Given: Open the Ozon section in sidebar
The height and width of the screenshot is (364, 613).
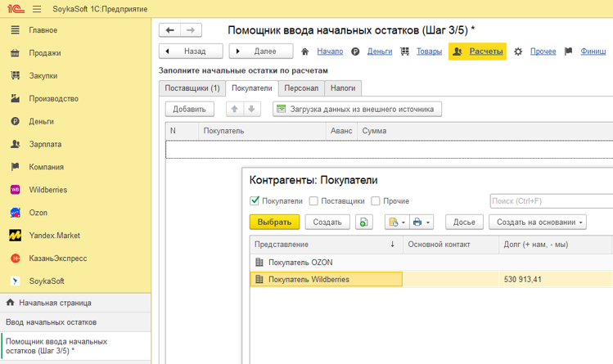Looking at the screenshot, I should tap(38, 213).
